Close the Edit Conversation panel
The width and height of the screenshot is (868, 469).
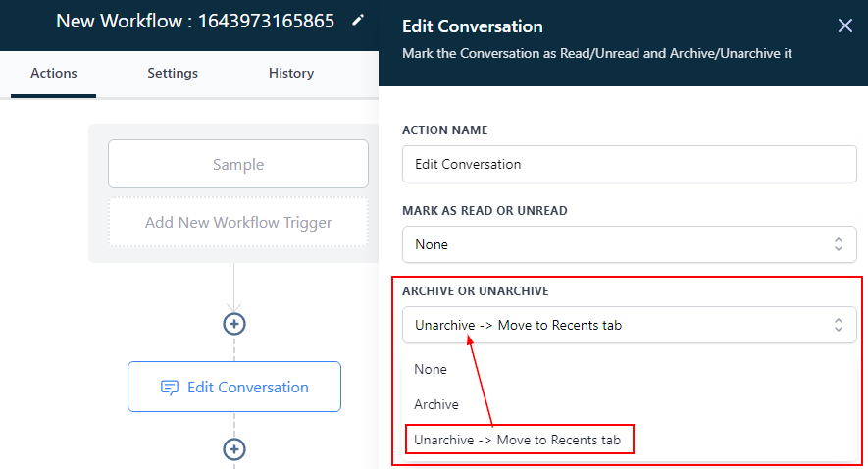coord(844,26)
